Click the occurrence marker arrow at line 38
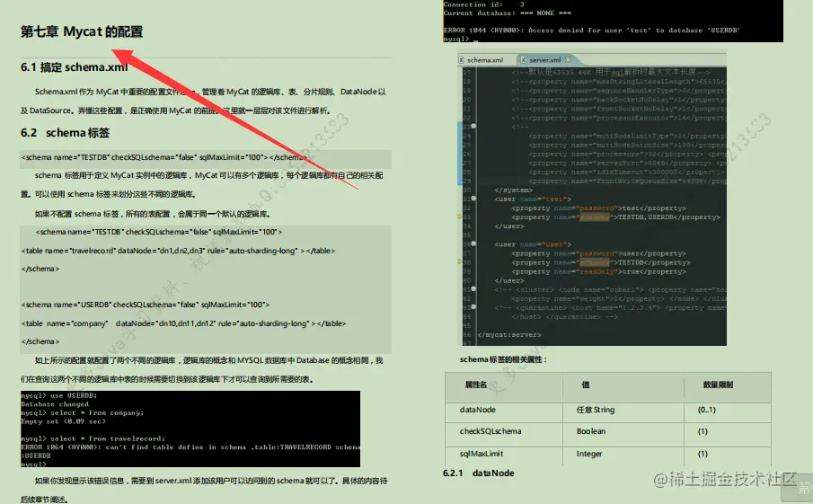This screenshot has height=504, width=813. click(x=459, y=262)
